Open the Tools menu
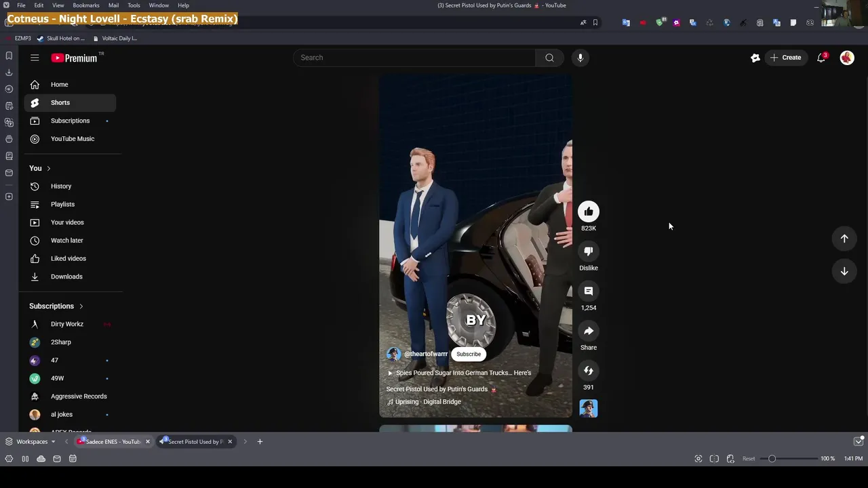 (x=134, y=5)
